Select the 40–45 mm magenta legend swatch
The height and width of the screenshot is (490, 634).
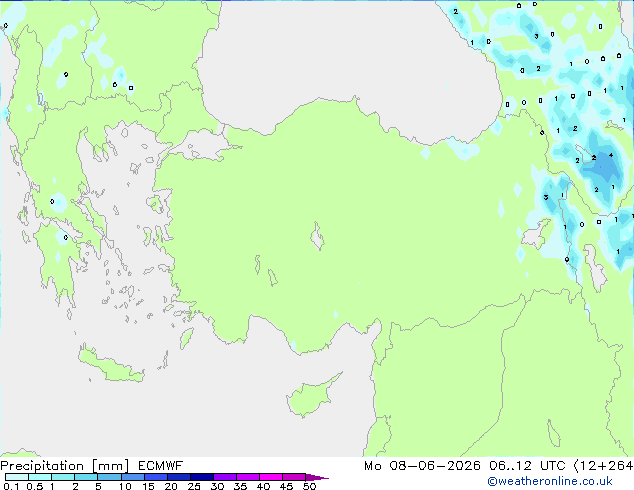(271, 477)
